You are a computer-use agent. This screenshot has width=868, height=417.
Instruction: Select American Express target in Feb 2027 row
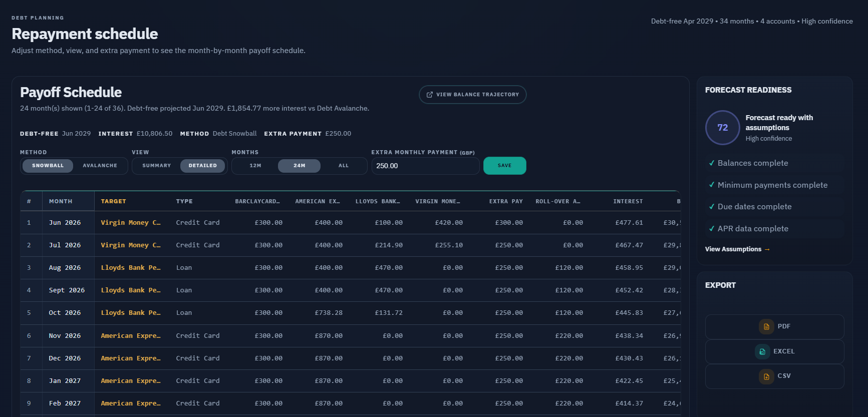click(x=131, y=403)
